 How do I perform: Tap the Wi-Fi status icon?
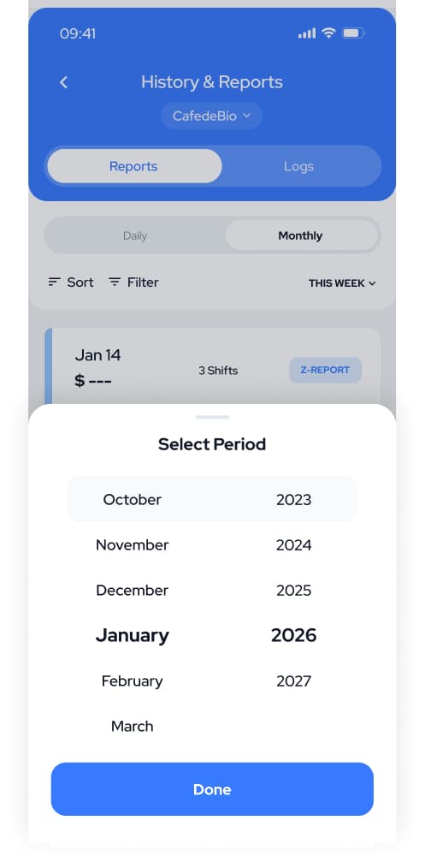click(x=329, y=33)
